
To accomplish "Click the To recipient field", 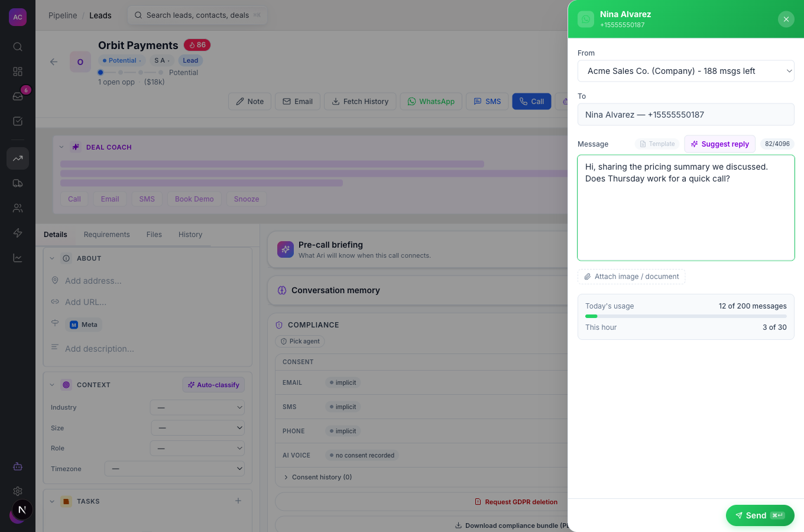I will click(x=686, y=115).
